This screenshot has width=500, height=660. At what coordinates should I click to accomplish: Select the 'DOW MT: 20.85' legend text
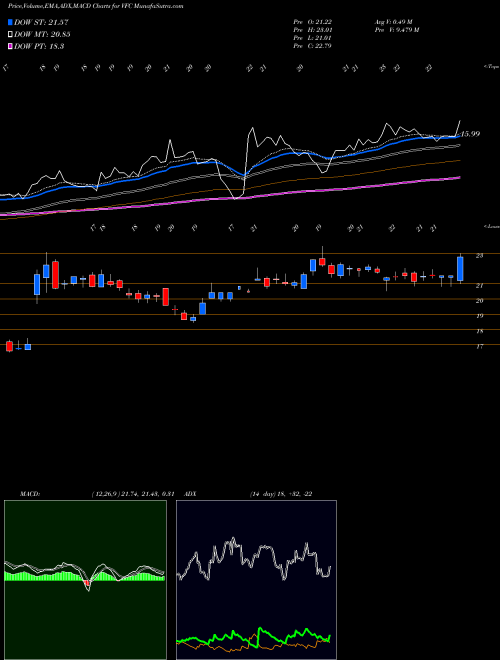pyautogui.click(x=42, y=35)
